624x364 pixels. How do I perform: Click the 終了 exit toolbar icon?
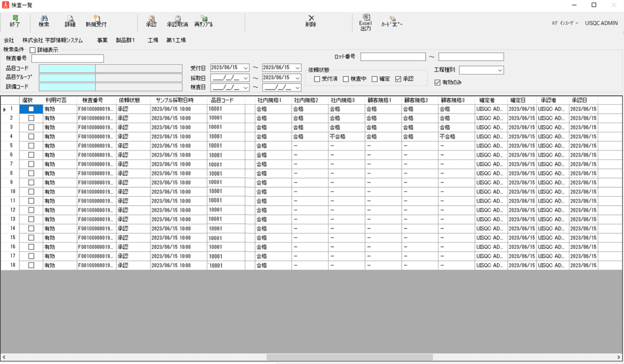tap(15, 21)
